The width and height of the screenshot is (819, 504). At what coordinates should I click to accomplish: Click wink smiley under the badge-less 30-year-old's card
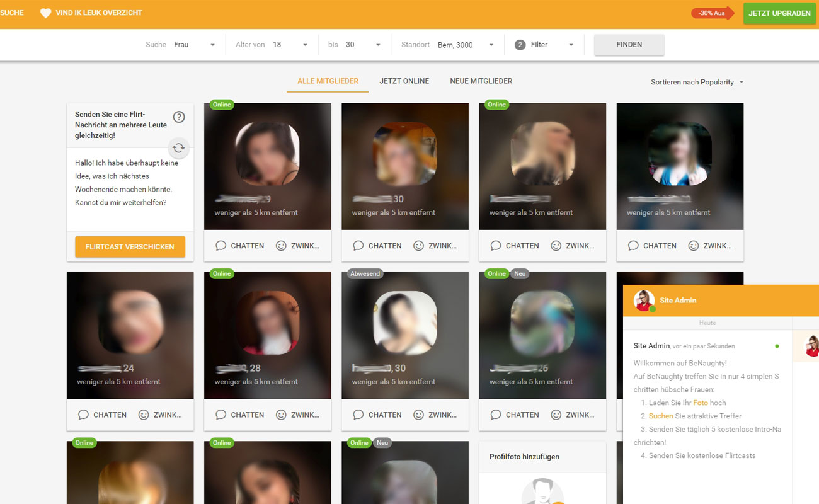click(418, 246)
